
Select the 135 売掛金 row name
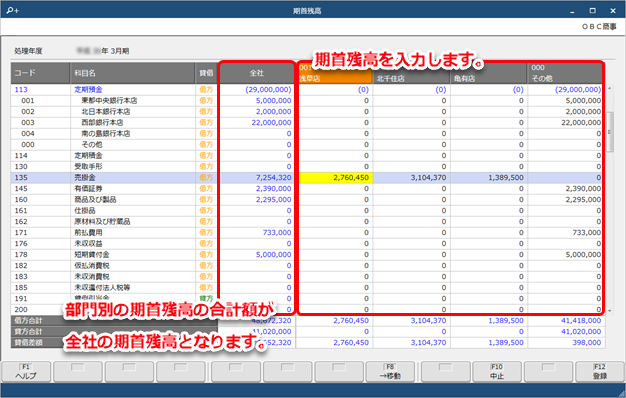85,178
